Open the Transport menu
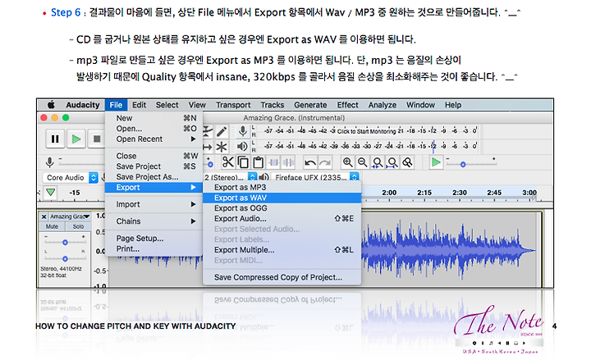Image resolution: width=591 pixels, height=364 pixels. (x=233, y=105)
